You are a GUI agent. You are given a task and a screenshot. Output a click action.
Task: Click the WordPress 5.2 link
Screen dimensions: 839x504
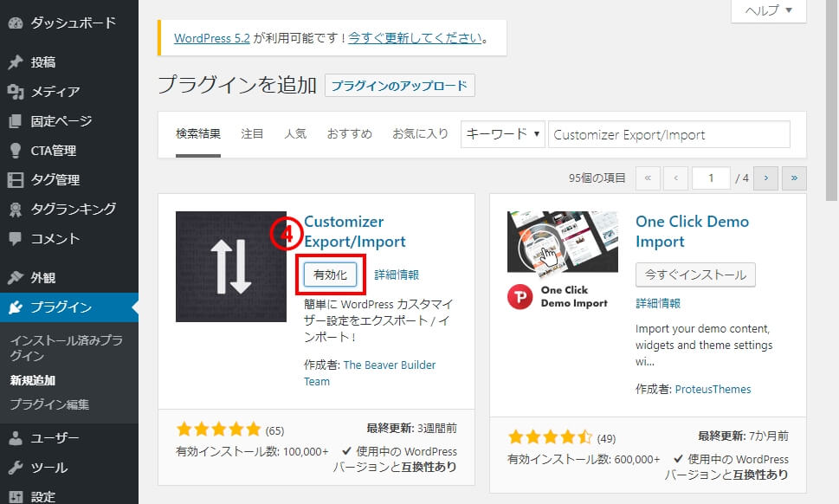(212, 38)
